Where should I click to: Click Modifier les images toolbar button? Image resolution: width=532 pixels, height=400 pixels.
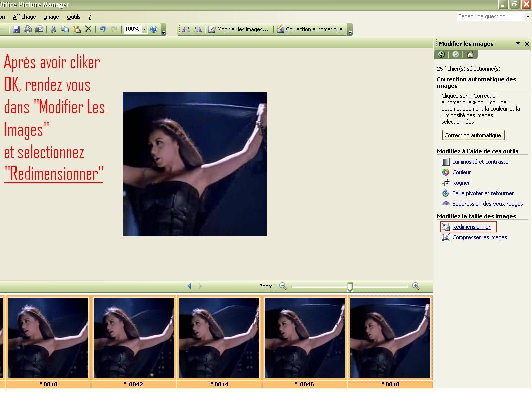point(238,29)
